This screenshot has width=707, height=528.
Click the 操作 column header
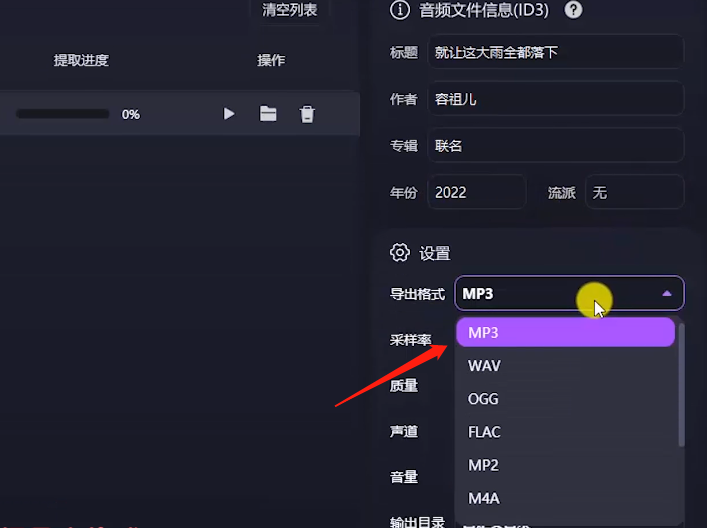[271, 60]
